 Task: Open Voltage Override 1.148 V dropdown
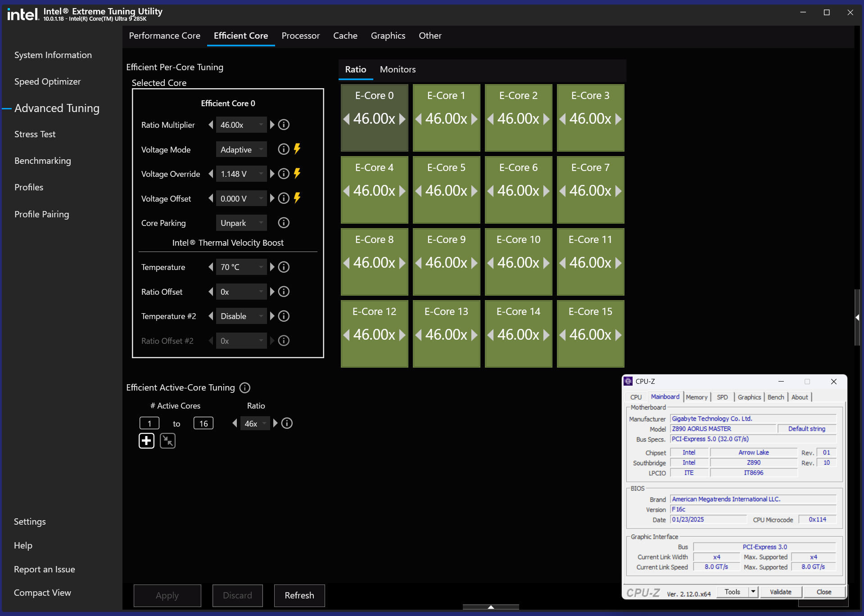(241, 174)
